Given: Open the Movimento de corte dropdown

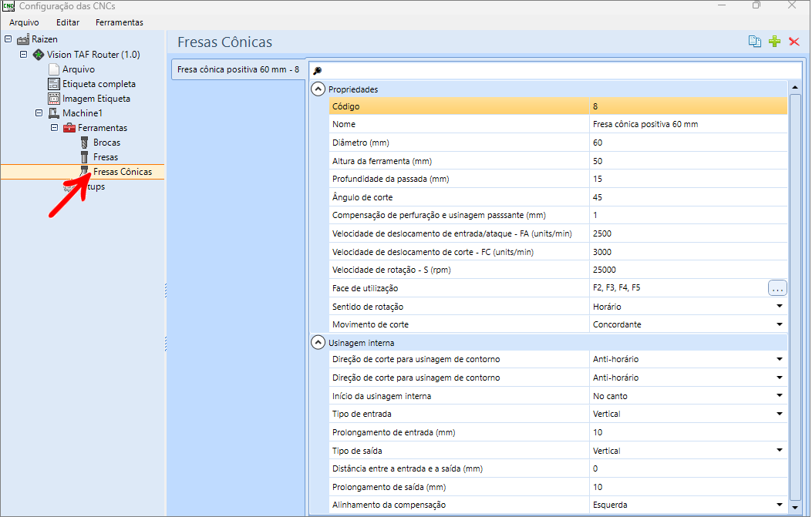Looking at the screenshot, I should pyautogui.click(x=780, y=324).
